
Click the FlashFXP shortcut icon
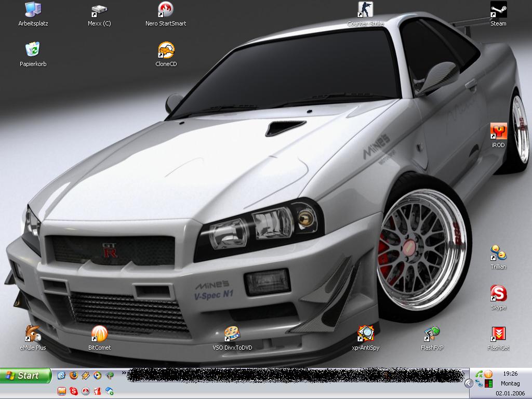(x=432, y=334)
